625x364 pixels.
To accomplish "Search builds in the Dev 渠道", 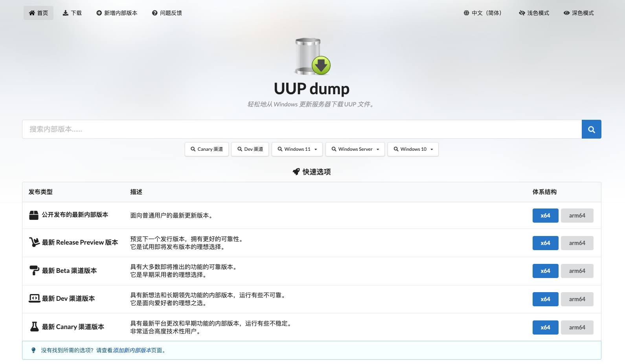I will click(250, 149).
